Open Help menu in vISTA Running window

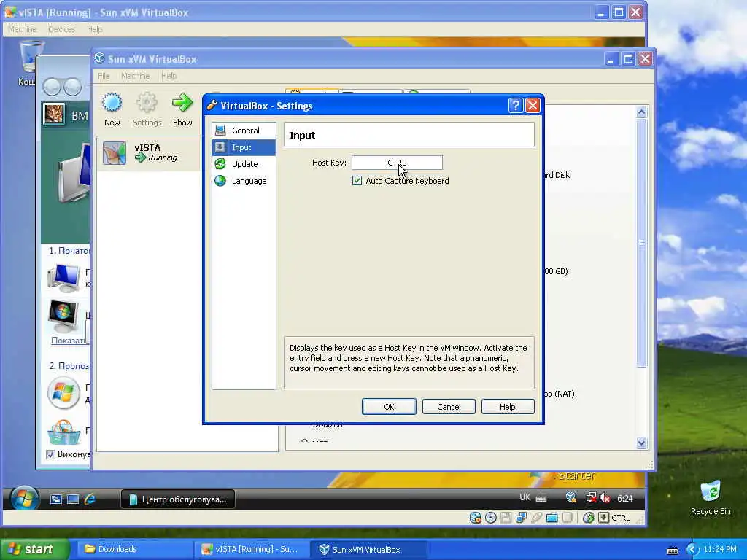[x=94, y=29]
